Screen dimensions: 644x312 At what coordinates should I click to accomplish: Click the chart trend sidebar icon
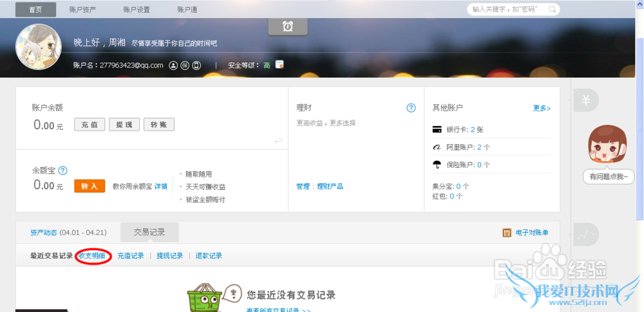586,234
